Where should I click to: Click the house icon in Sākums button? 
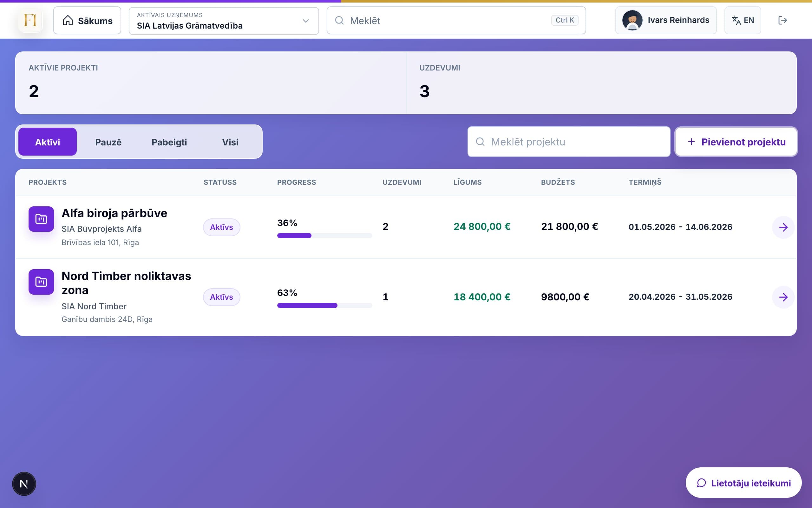pyautogui.click(x=68, y=21)
